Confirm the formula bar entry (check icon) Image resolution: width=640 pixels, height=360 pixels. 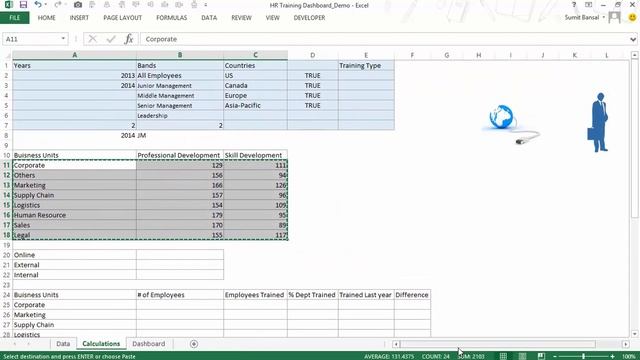tap(111, 39)
